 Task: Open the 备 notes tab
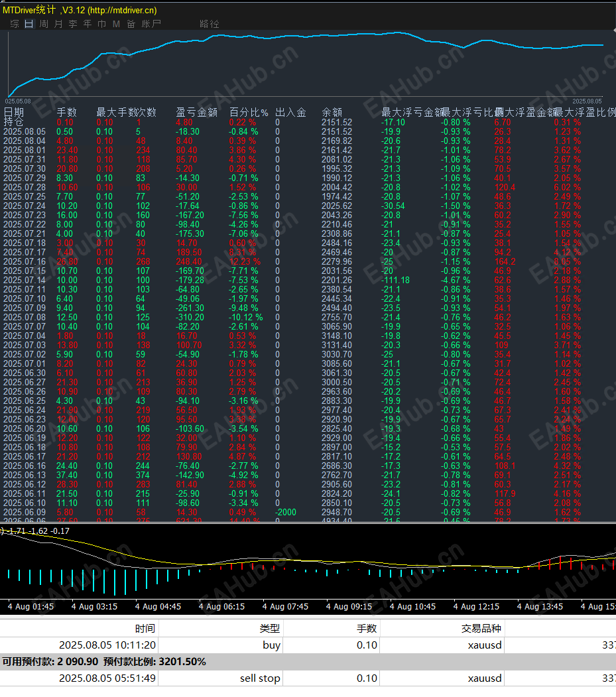[131, 24]
